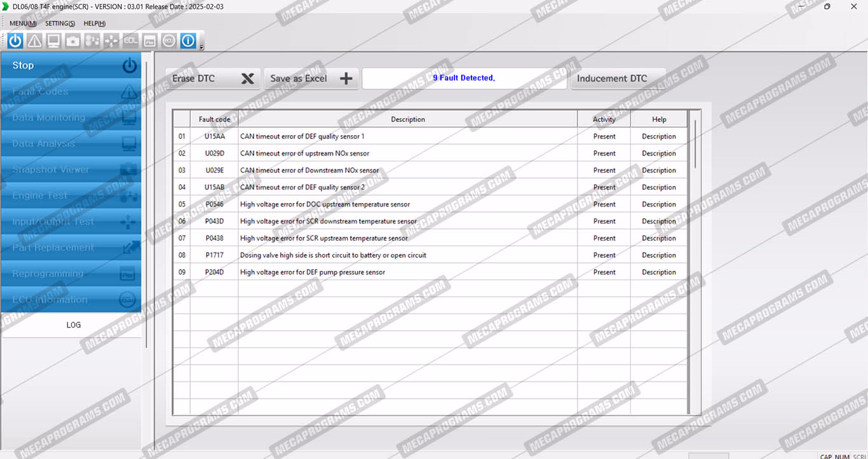
Task: Open Description help for fault U15AA
Action: 658,136
